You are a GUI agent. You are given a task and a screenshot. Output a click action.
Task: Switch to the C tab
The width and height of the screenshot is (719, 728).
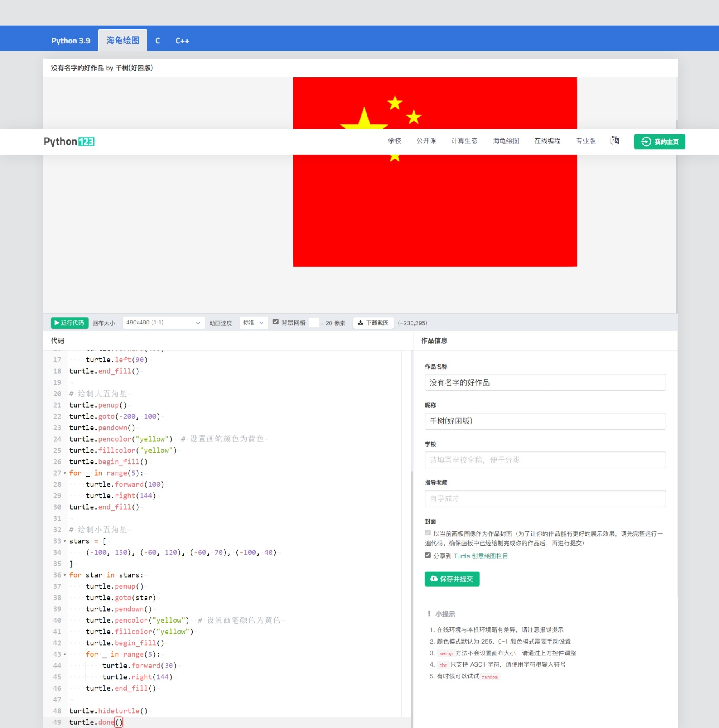pyautogui.click(x=158, y=41)
